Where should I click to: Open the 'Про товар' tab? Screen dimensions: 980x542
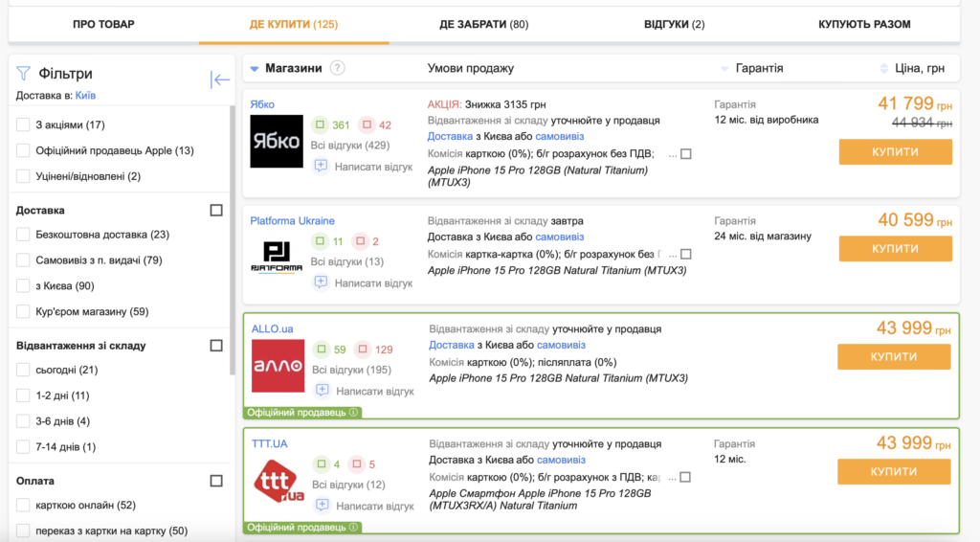pos(103,24)
